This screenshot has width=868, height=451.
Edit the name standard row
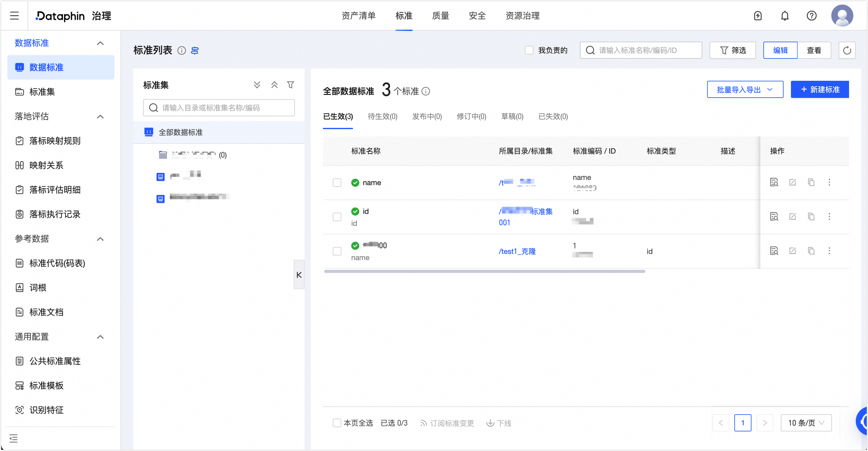tap(792, 182)
